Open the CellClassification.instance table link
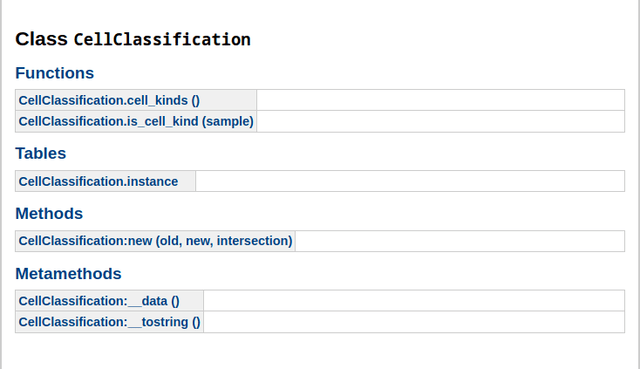640x369 pixels. 98,181
